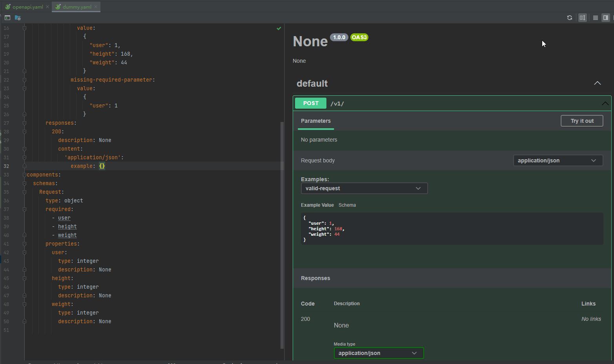Close the openapi.yaml tab

(x=47, y=7)
